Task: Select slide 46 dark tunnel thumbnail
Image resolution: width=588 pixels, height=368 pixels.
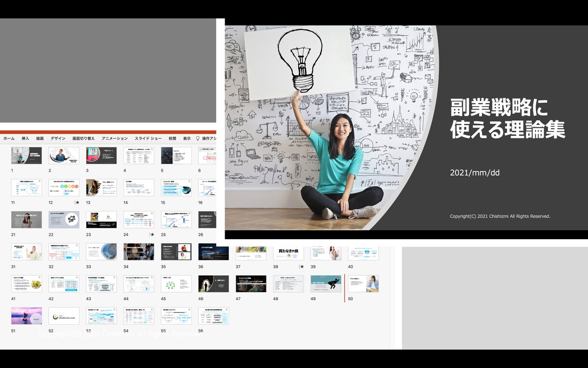Action: click(x=214, y=284)
